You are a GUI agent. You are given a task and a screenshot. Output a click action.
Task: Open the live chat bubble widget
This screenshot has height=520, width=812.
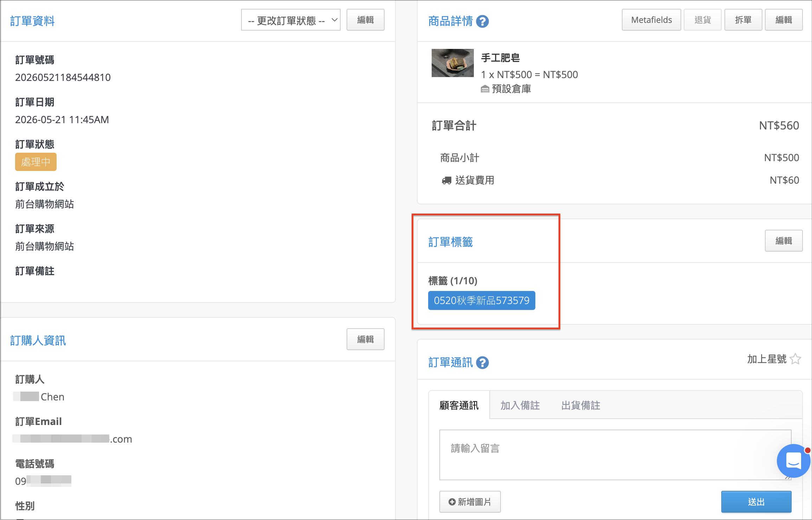tap(793, 461)
